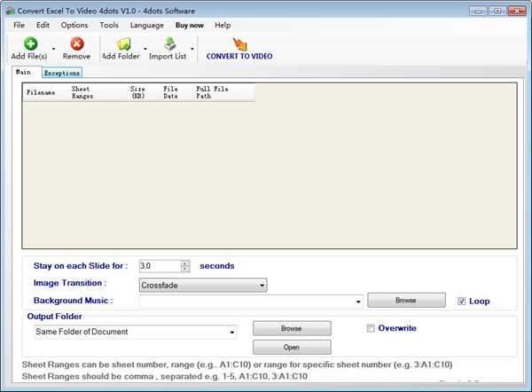
Task: Open the Add Folder dropdown arrow
Action: point(145,49)
